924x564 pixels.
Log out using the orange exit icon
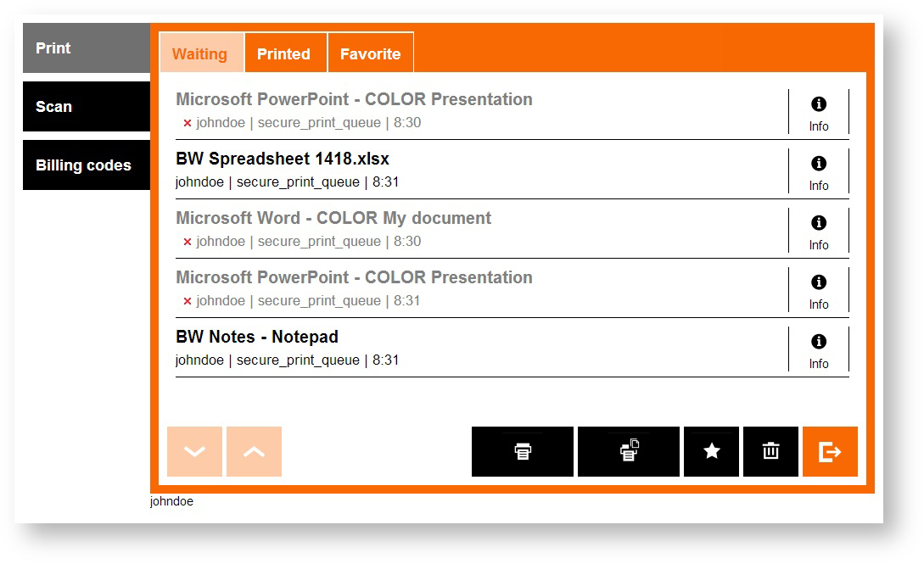pos(830,451)
